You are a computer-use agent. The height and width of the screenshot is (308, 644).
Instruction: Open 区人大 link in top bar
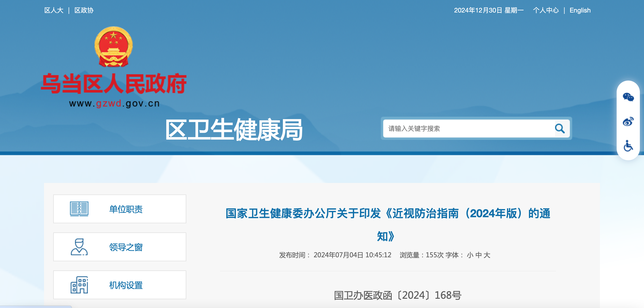pos(54,10)
